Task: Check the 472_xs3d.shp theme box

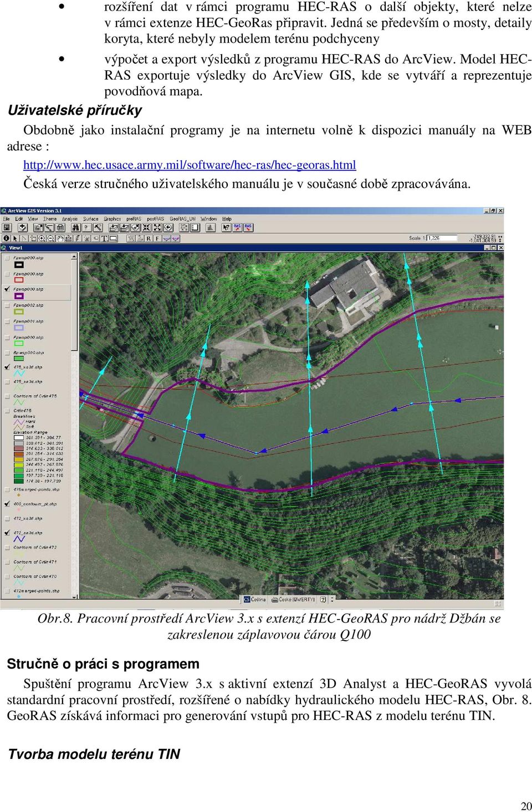Action: [7, 519]
